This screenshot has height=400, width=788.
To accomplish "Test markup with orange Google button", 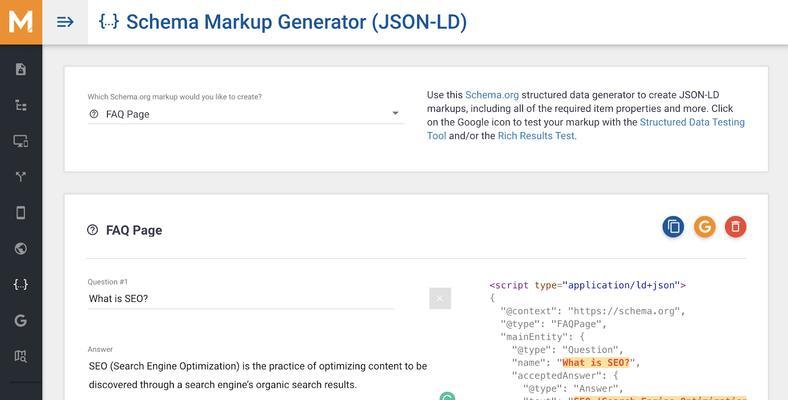I will coord(705,227).
